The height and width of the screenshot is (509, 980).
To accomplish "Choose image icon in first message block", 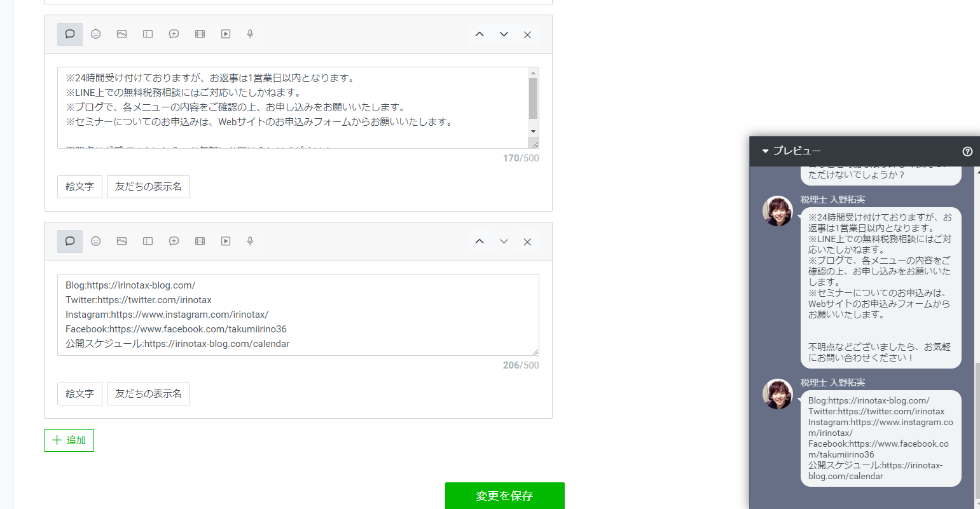I will click(x=121, y=34).
